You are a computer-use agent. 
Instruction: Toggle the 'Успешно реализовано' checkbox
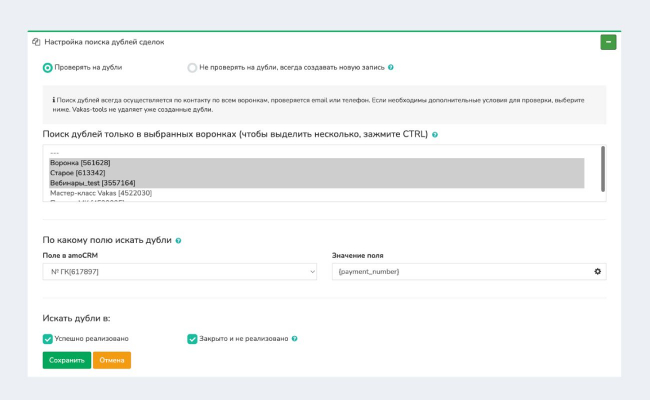(x=48, y=339)
